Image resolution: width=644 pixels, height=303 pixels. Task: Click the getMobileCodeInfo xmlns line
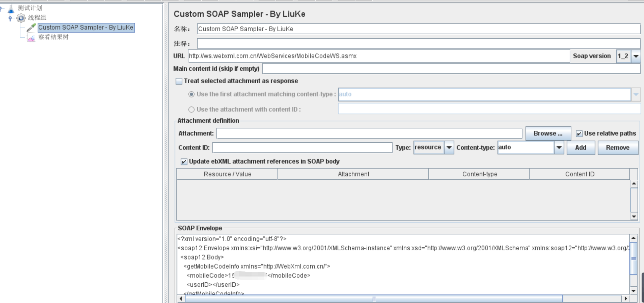(x=257, y=266)
